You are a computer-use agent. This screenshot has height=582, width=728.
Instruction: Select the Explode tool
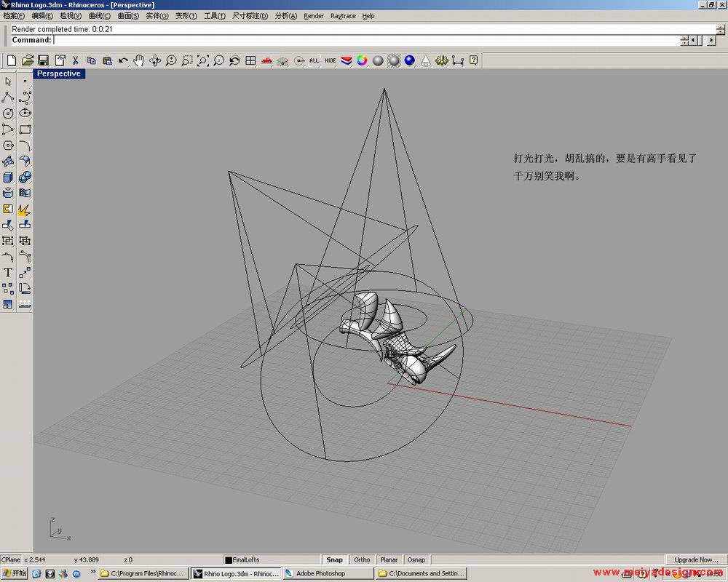[x=25, y=210]
